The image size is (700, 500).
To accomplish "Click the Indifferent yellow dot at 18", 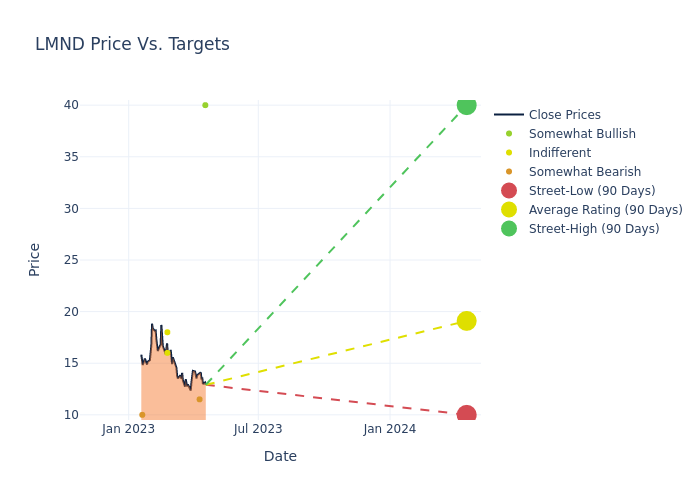I will (x=167, y=332).
